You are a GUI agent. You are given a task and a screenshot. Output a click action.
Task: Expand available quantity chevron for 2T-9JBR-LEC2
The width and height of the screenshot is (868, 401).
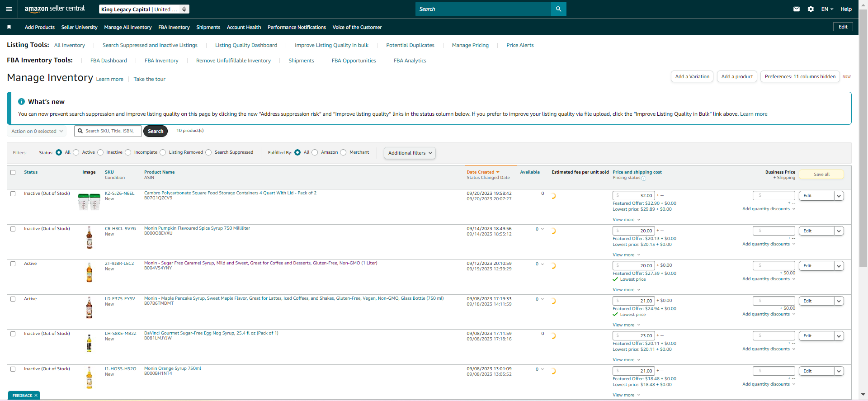tap(542, 264)
